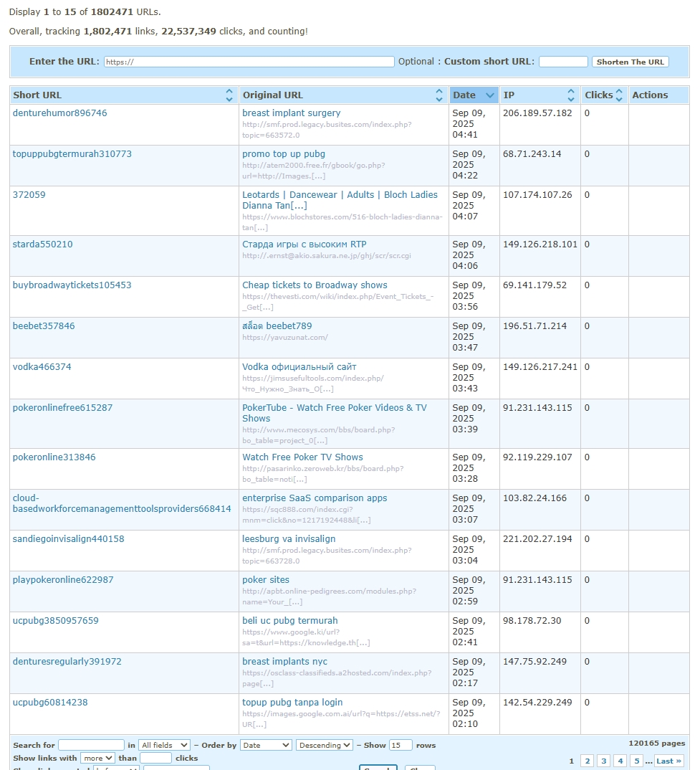This screenshot has height=770, width=700.
Task: Open the 'All fields' search scope dropdown
Action: click(164, 745)
